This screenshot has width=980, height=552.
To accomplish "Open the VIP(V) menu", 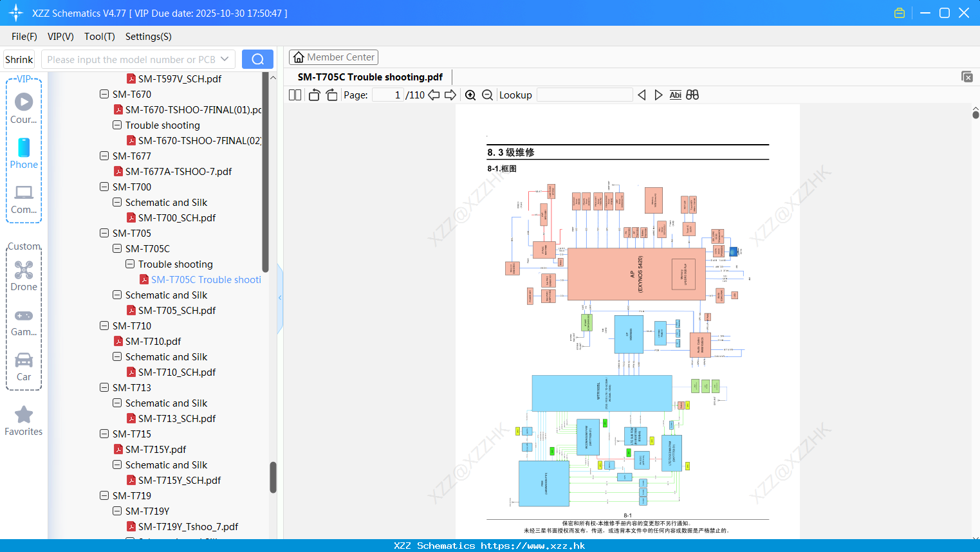I will [x=60, y=36].
